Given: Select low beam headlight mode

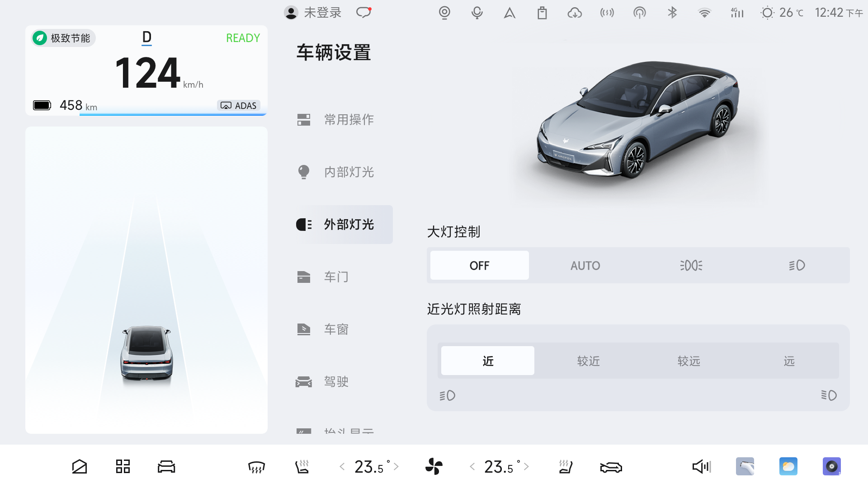Looking at the screenshot, I should [797, 266].
